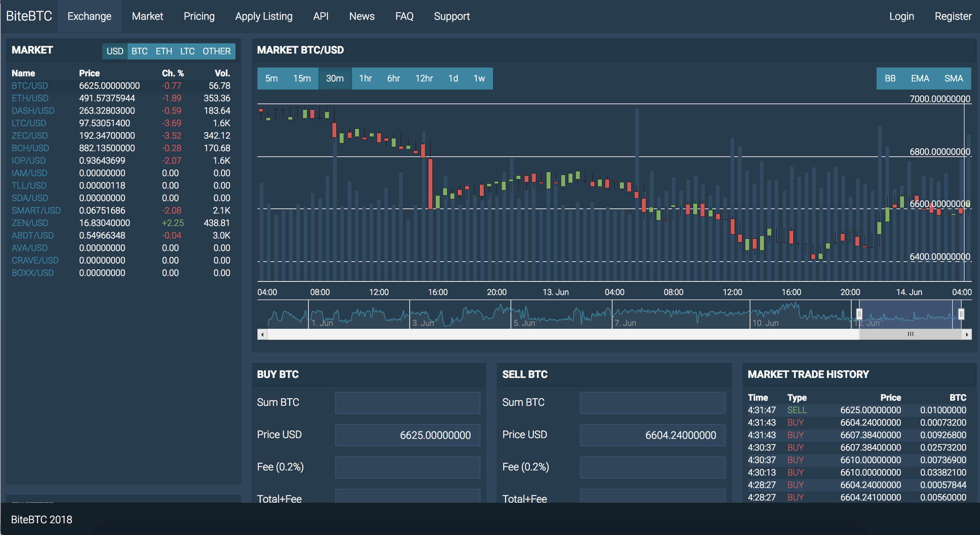Viewport: 980px width, 535px height.
Task: Choose the 1w timeframe
Action: tap(479, 79)
